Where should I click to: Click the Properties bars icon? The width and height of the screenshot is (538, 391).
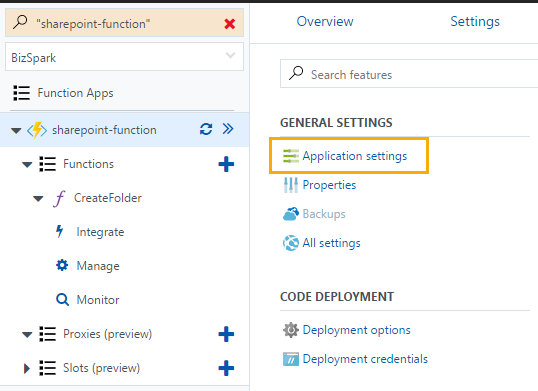tap(291, 185)
